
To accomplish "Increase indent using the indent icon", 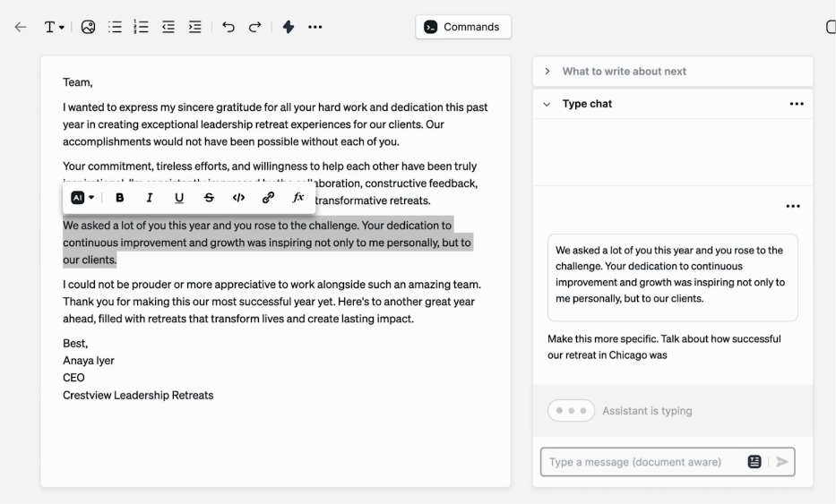I will point(195,27).
